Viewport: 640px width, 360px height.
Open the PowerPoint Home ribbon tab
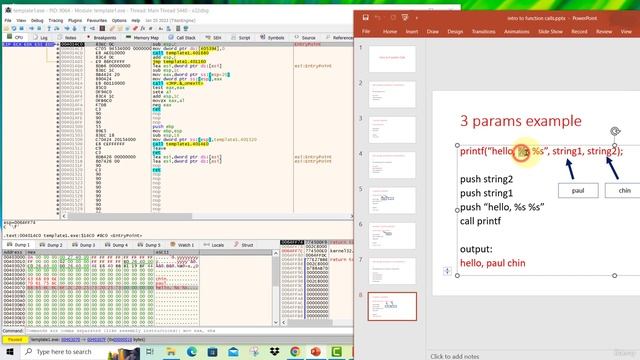[x=390, y=31]
